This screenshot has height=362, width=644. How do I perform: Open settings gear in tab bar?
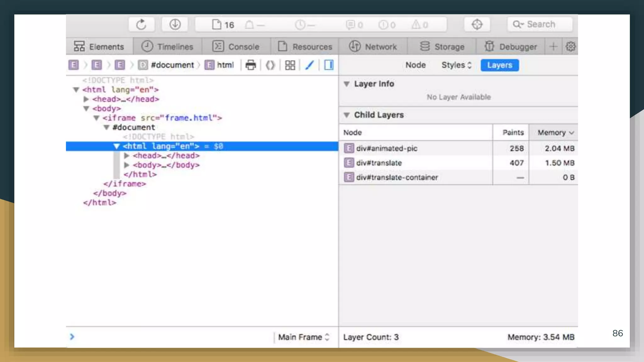point(570,47)
